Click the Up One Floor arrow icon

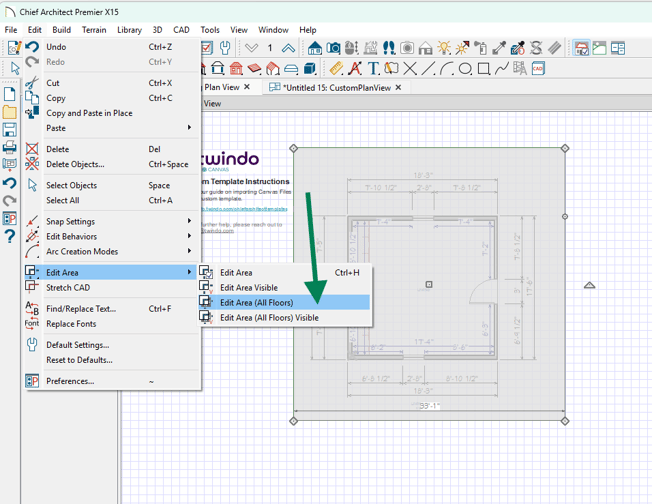pos(288,48)
